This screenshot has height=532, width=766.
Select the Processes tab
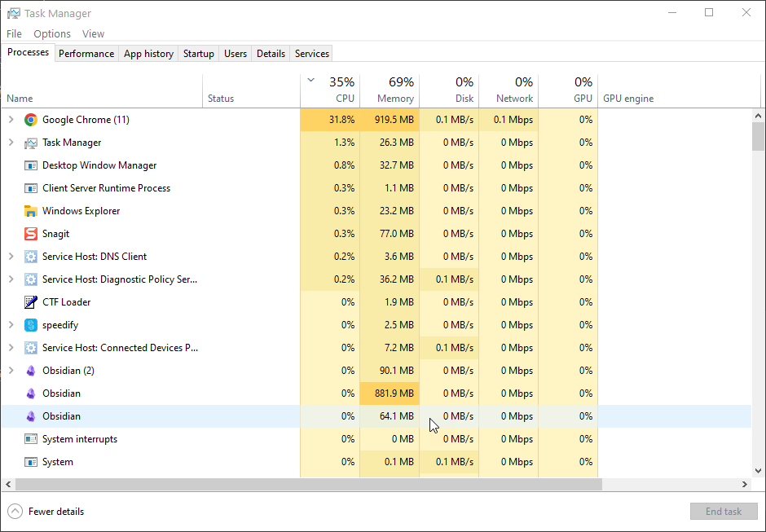(x=28, y=52)
